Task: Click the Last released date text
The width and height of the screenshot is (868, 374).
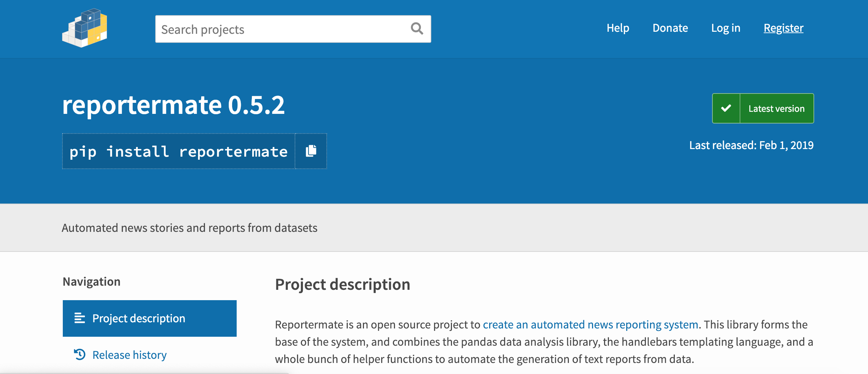Action: [x=751, y=145]
